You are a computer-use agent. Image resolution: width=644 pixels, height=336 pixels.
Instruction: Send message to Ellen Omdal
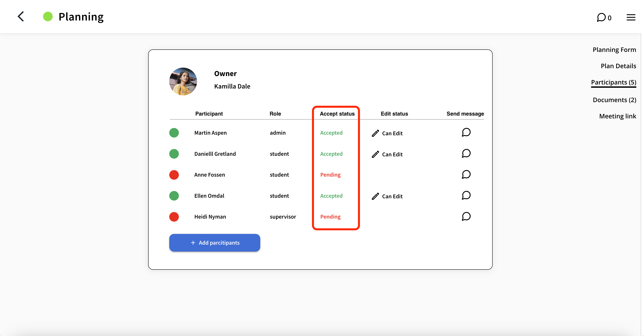pos(466,195)
